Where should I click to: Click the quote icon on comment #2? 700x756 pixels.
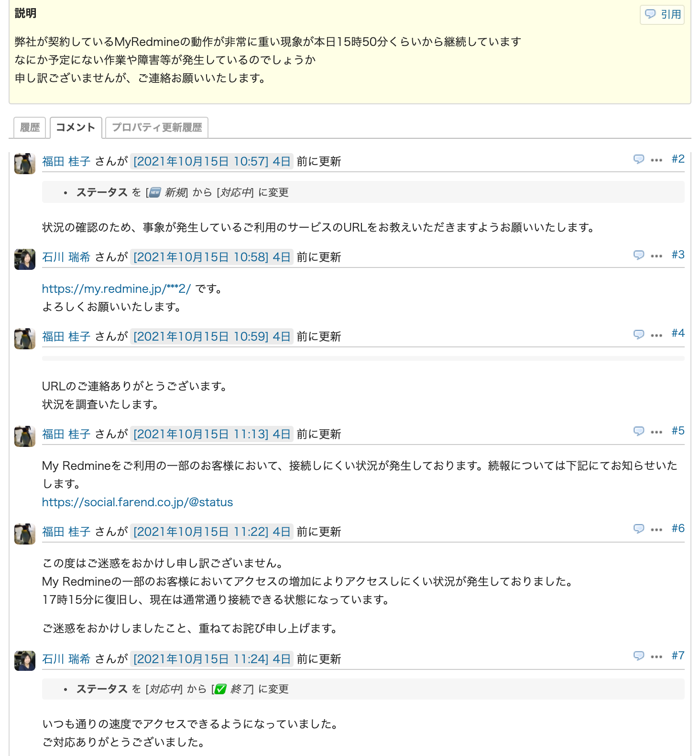[x=638, y=159]
